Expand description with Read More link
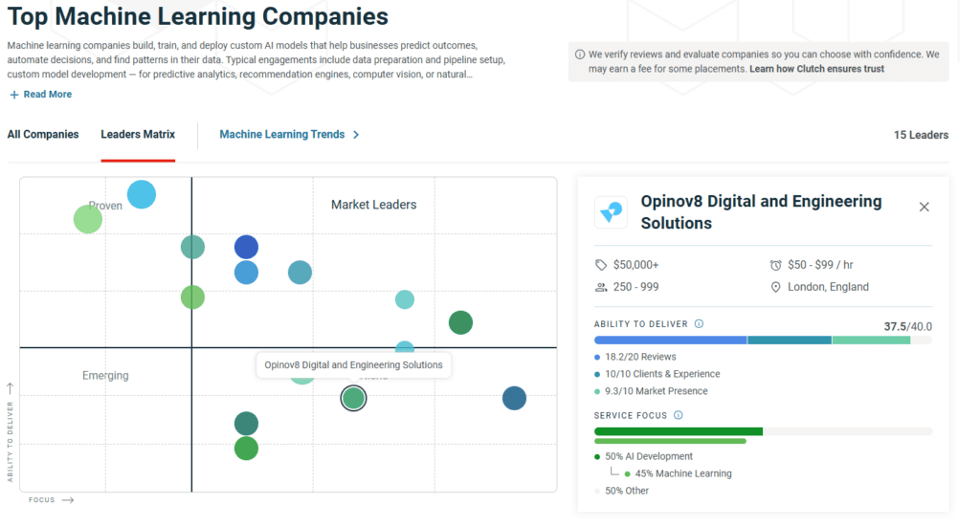 click(x=41, y=95)
